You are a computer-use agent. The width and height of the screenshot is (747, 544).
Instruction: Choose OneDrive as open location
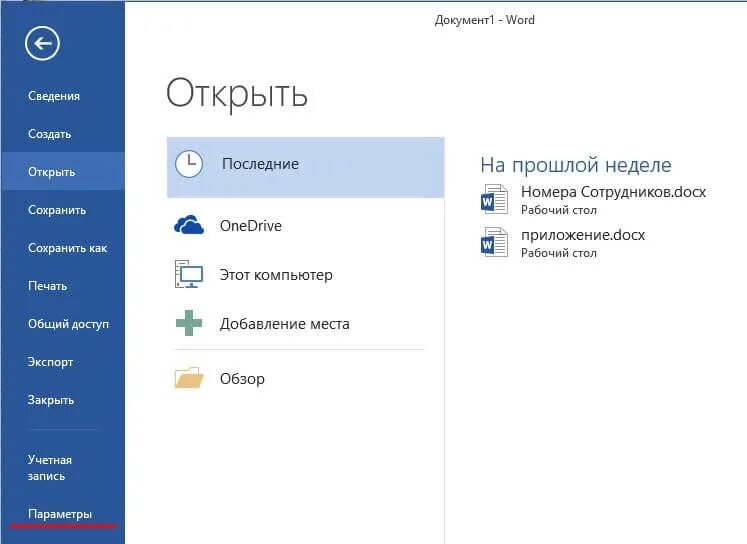click(x=251, y=226)
